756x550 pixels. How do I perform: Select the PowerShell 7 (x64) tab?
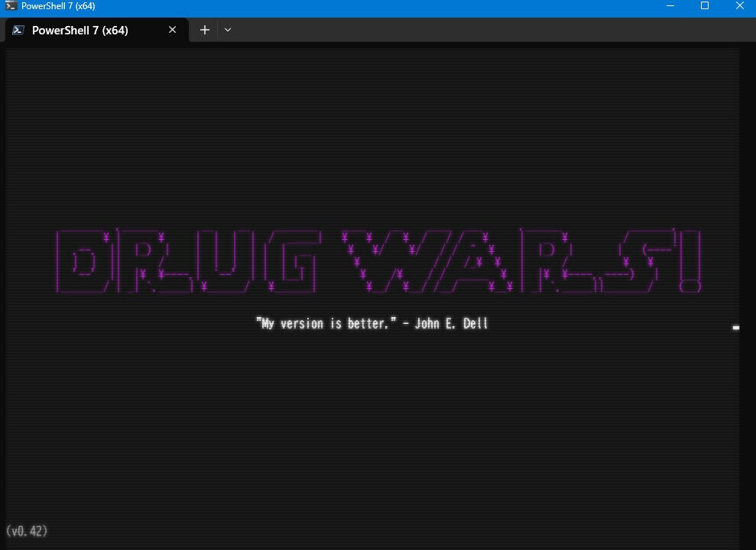tap(96, 30)
